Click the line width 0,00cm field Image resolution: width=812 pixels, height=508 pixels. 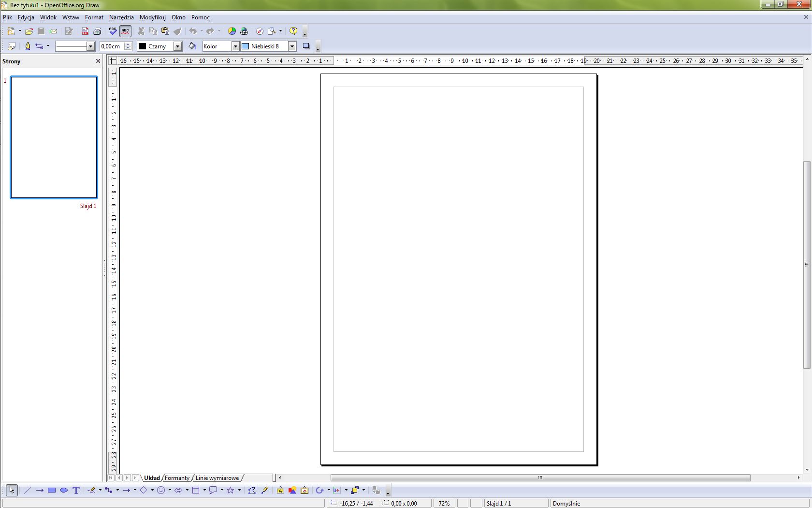[112, 46]
